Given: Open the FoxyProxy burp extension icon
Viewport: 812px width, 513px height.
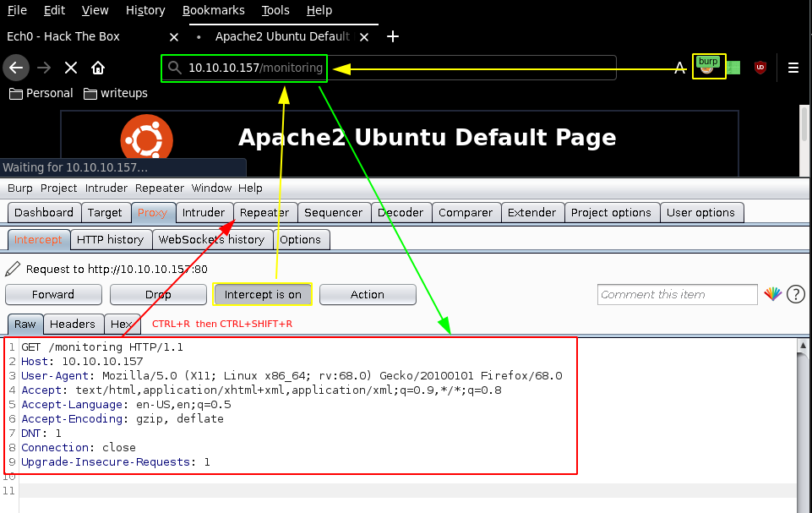Looking at the screenshot, I should coord(708,66).
